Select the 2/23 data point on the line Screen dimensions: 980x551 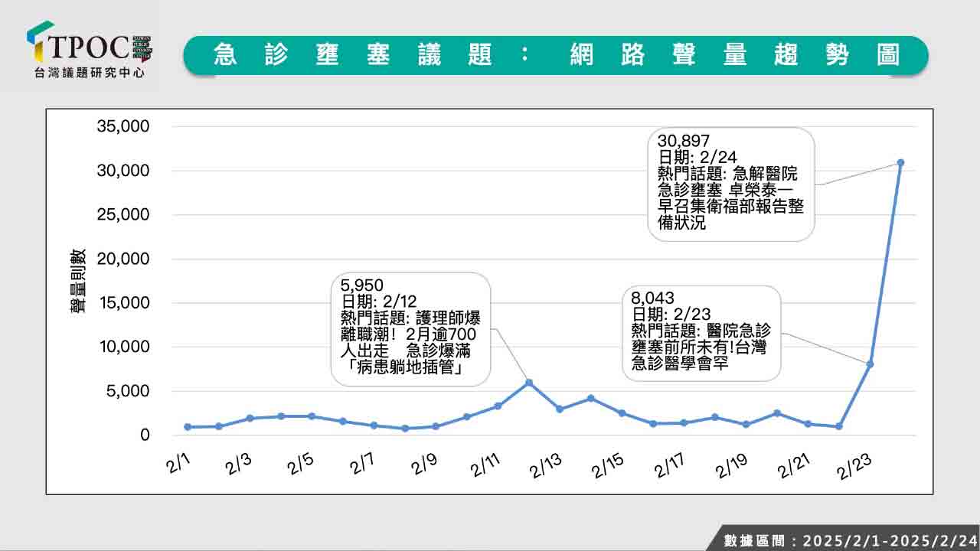click(x=870, y=364)
